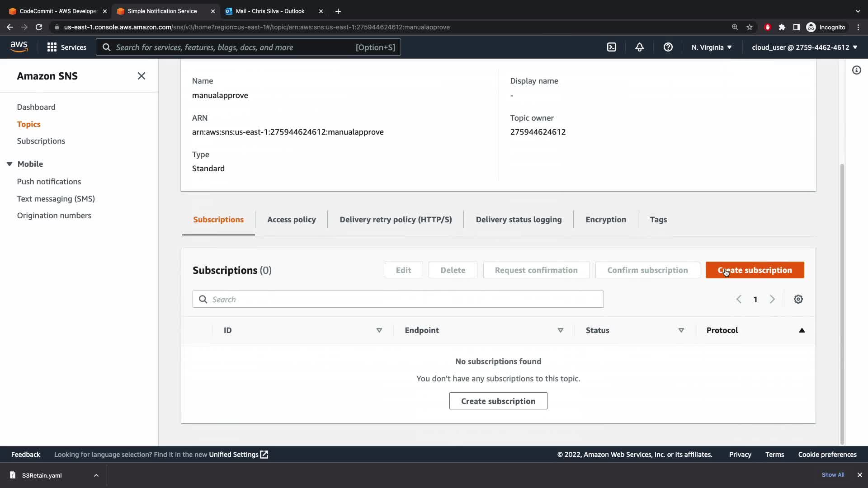Image resolution: width=868 pixels, height=488 pixels.
Task: Collapse the Mobile navigation section
Action: click(9, 164)
